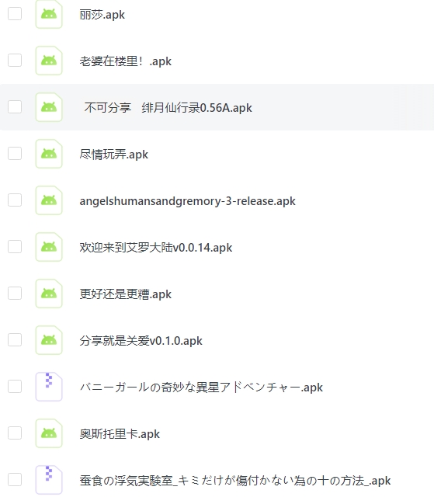Click the Android icon for 更好还是更糟.apk
This screenshot has height=504, width=434.
[49, 294]
